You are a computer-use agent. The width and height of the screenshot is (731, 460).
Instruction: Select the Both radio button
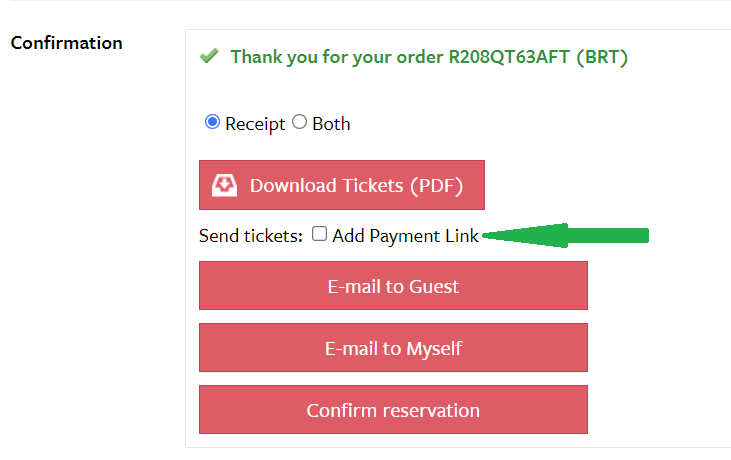299,122
